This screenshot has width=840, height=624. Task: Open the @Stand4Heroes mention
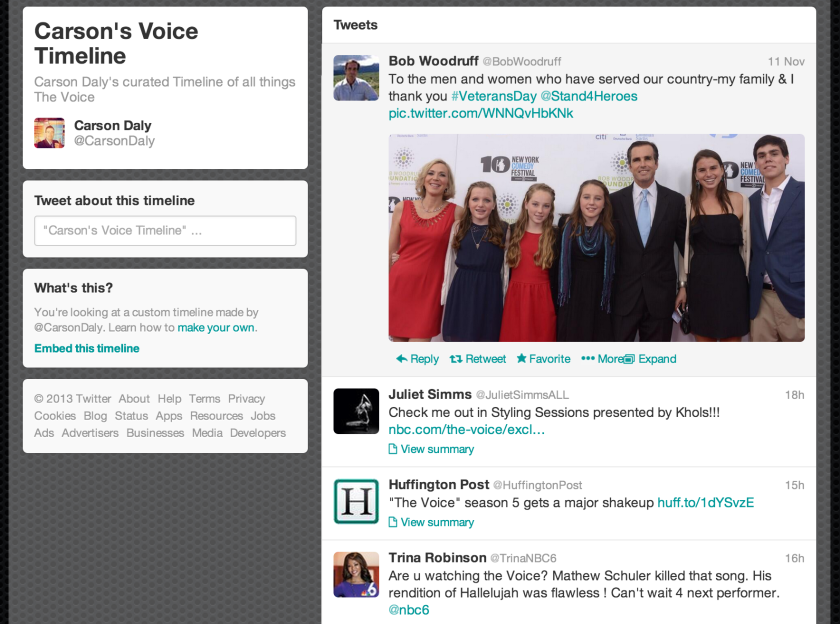(x=589, y=96)
